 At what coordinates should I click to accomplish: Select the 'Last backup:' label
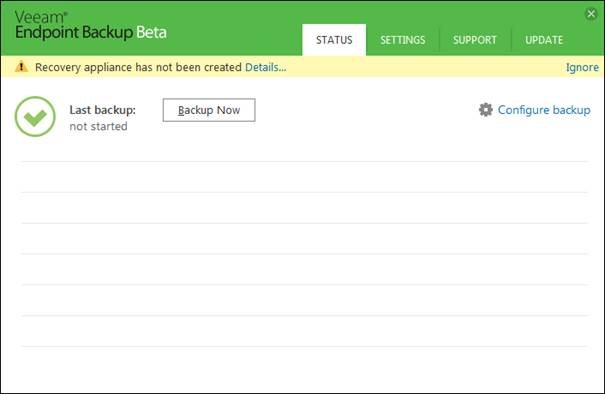click(x=103, y=110)
